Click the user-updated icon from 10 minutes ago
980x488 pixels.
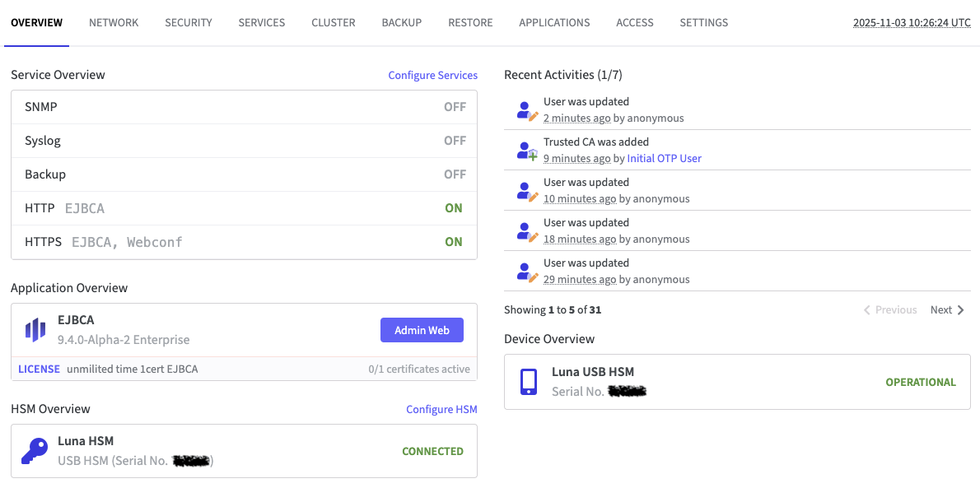pos(526,191)
